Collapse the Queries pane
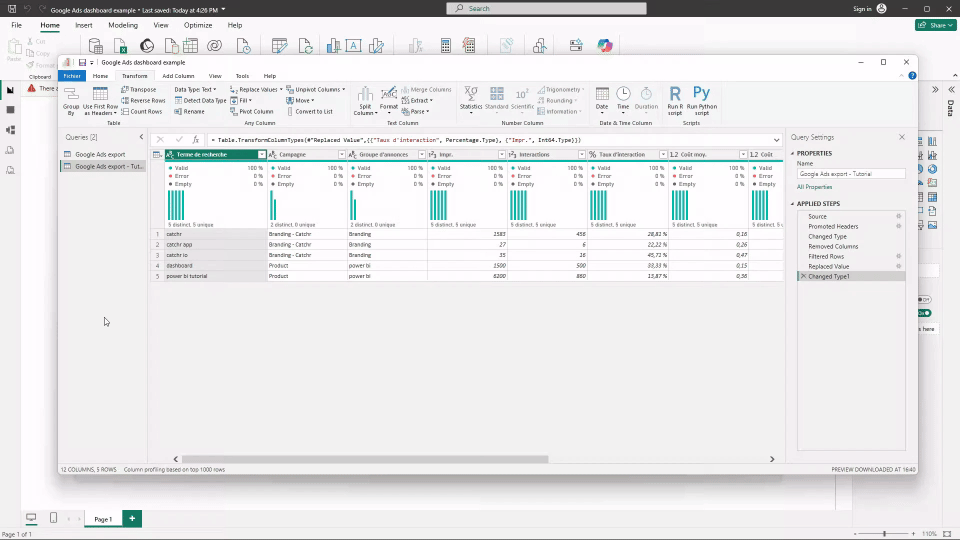 pos(141,137)
